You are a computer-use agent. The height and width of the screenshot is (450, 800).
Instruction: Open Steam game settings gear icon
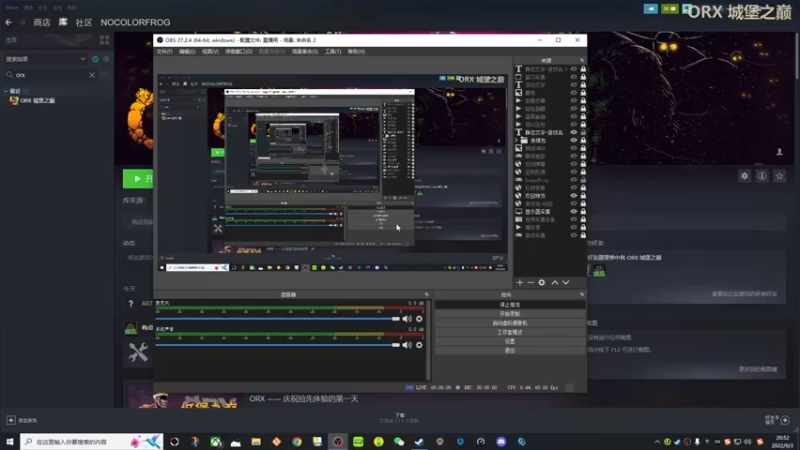pos(744,176)
